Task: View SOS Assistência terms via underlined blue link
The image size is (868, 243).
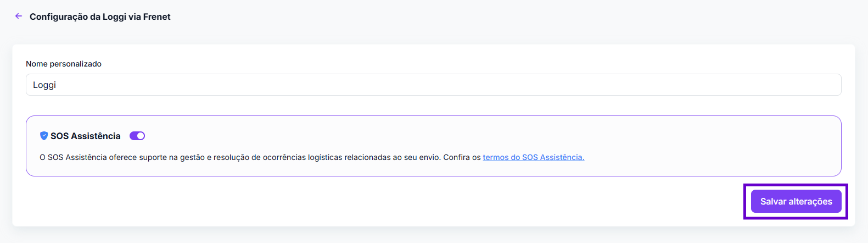Action: pos(533,157)
